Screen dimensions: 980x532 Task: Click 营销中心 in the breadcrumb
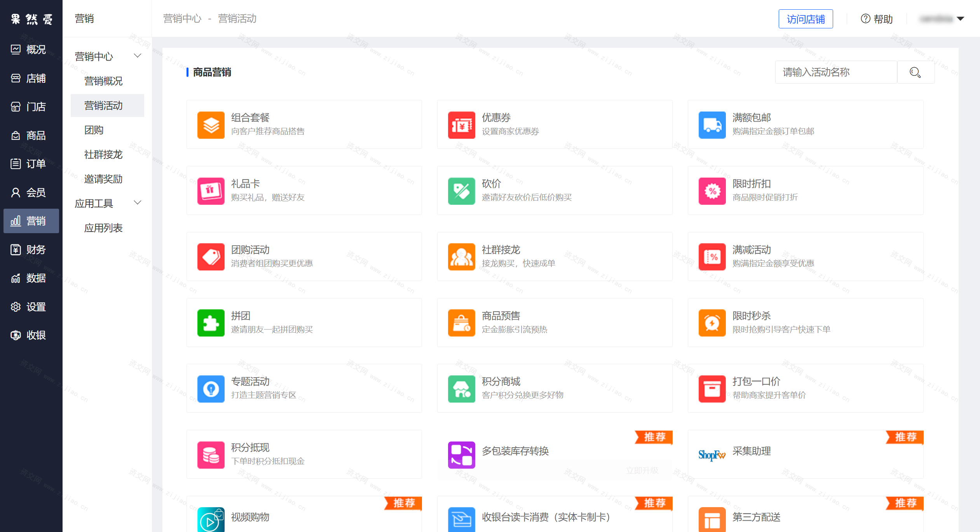coord(182,19)
